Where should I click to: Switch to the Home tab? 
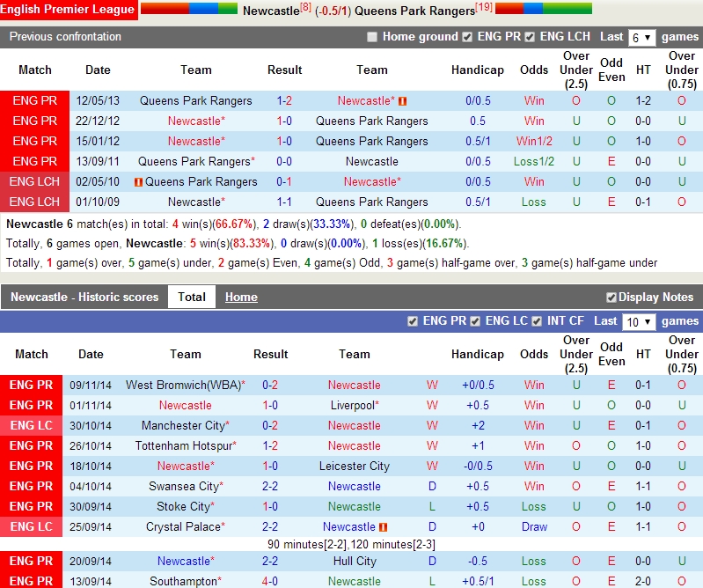241,297
